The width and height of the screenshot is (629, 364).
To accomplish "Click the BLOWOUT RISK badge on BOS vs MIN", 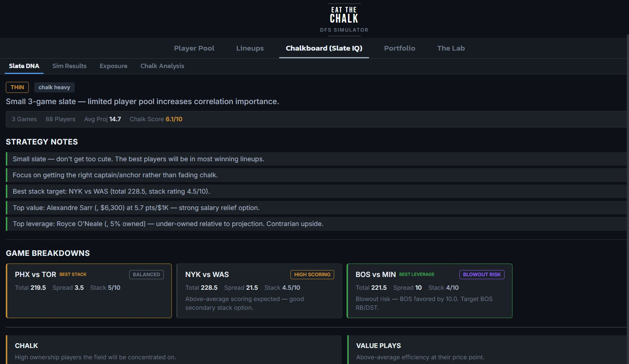I will [482, 274].
